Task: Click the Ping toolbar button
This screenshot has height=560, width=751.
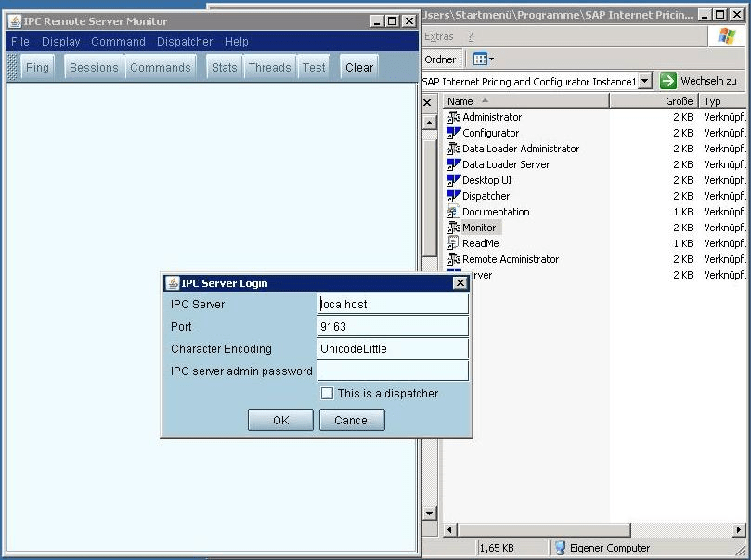Action: pos(37,67)
